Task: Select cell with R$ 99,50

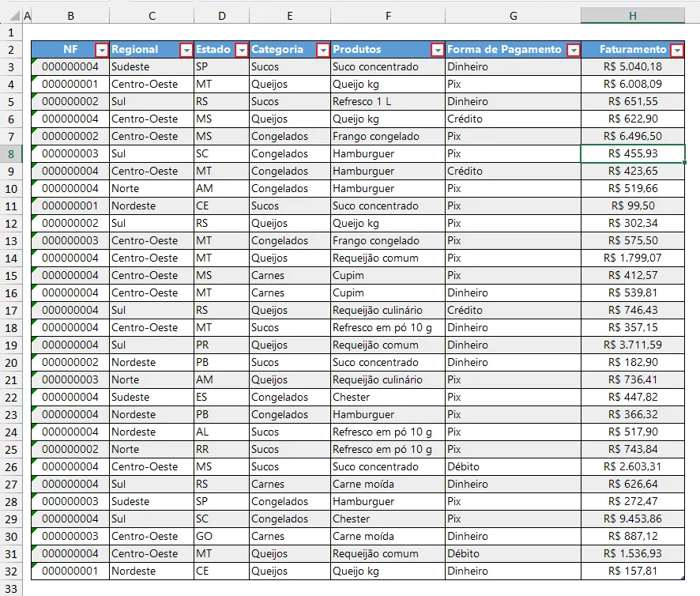Action: (633, 206)
